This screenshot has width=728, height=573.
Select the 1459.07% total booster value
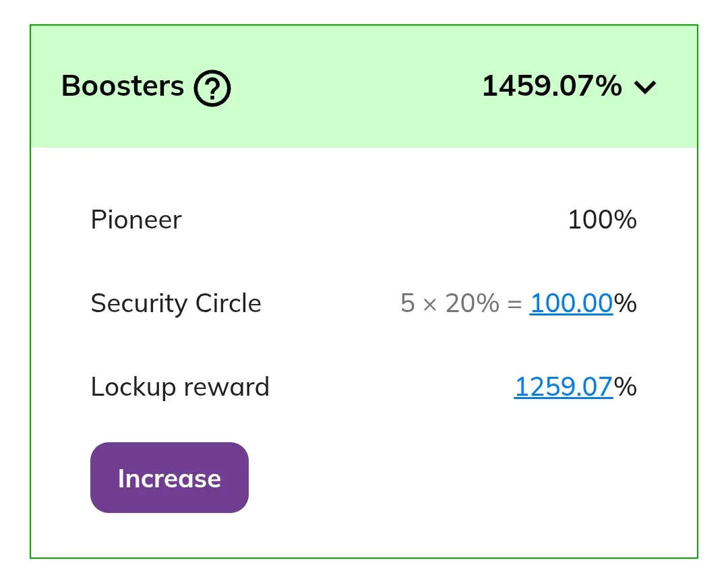551,86
